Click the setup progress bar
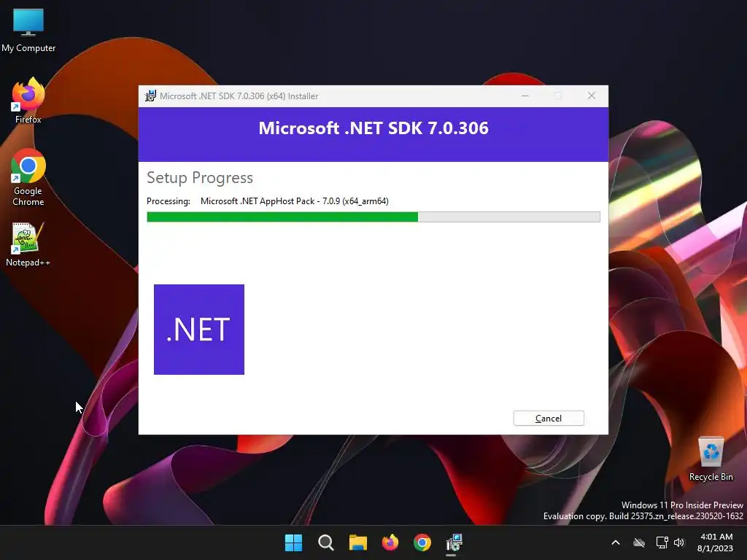The height and width of the screenshot is (560, 747). 373,217
